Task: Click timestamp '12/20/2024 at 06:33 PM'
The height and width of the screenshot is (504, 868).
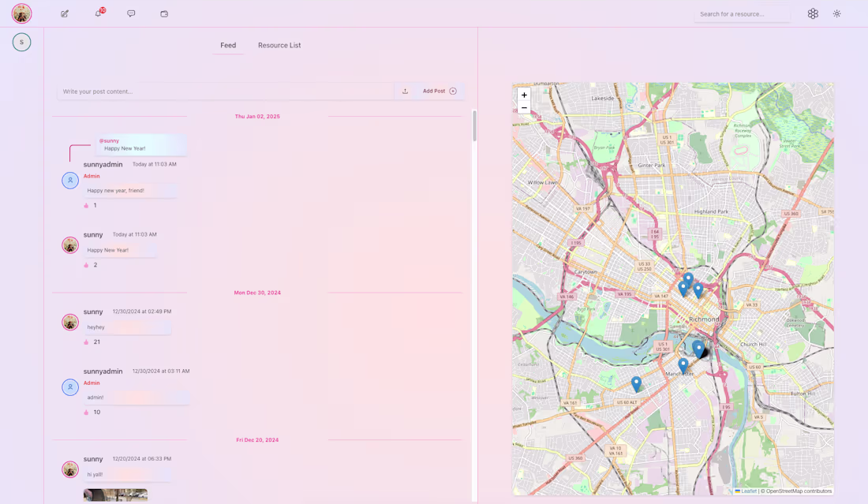Action: tap(142, 458)
